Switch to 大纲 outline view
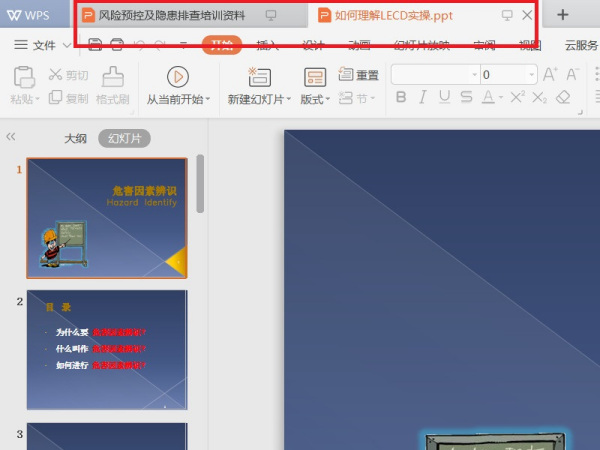600x450 pixels. tap(75, 138)
